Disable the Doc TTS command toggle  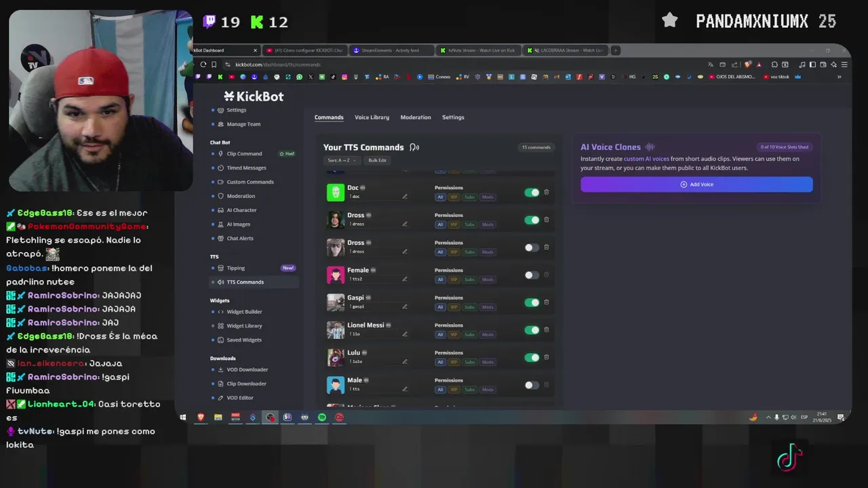tap(532, 192)
